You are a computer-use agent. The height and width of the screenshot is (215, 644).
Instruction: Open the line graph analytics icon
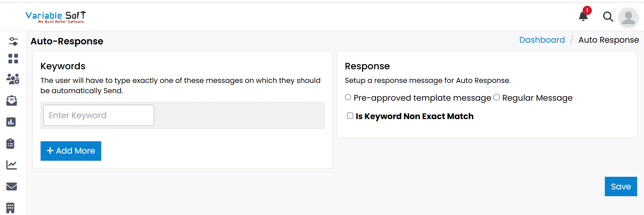click(12, 165)
